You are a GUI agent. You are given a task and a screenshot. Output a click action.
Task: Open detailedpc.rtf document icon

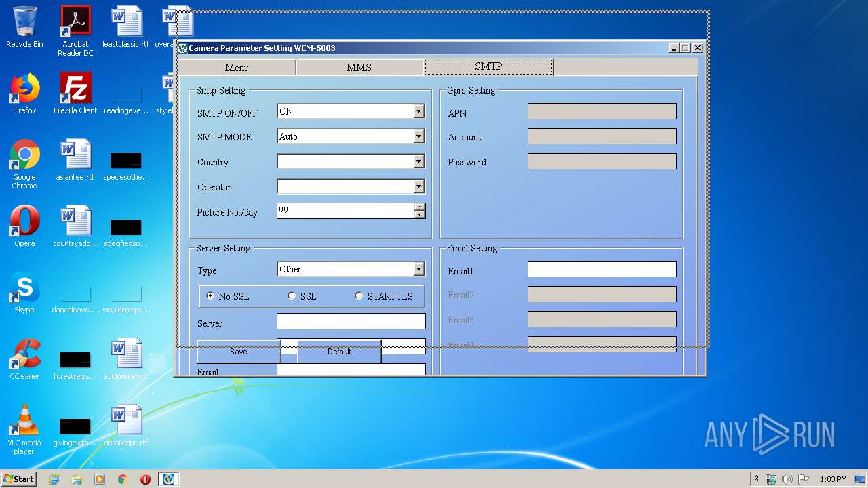(126, 426)
